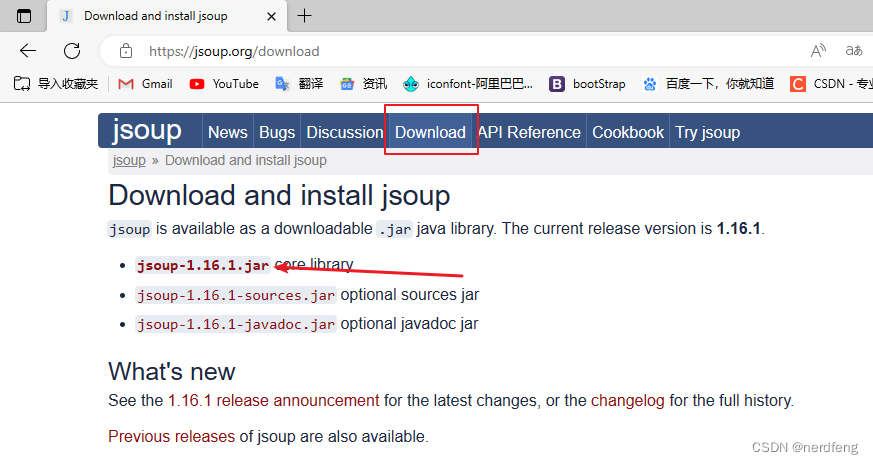Image resolution: width=873 pixels, height=464 pixels.
Task: Open the tab actions menu icon
Action: pos(24,16)
